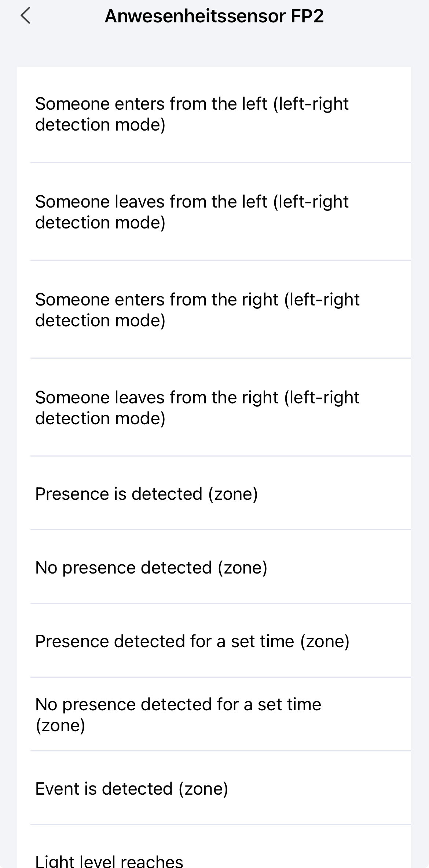The width and height of the screenshot is (429, 868).
Task: Select "Event is detected (zone)" trigger
Action: point(214,788)
